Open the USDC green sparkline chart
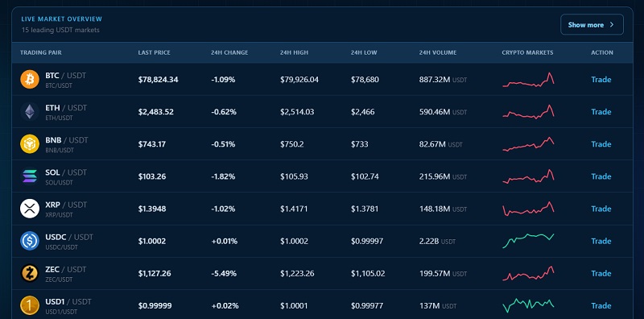644x319 pixels. point(528,241)
